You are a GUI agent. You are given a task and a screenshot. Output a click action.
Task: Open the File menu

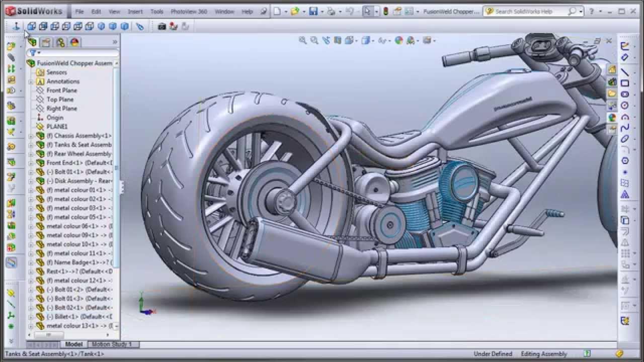pyautogui.click(x=79, y=11)
